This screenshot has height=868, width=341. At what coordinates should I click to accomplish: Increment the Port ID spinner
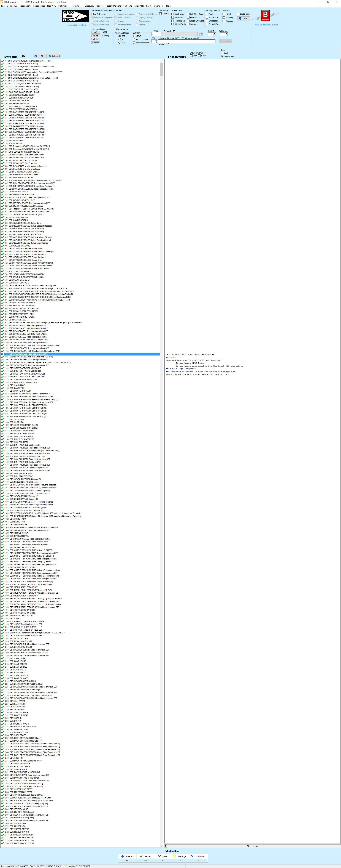pyautogui.click(x=215, y=33)
